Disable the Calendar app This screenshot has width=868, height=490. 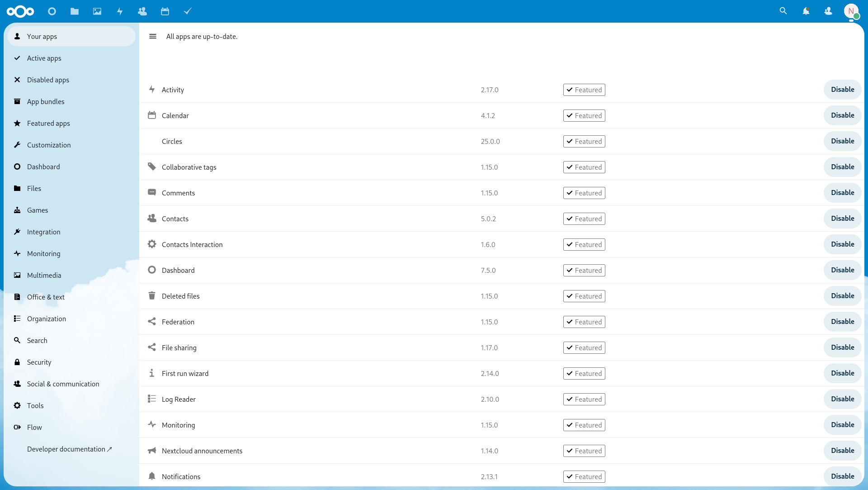click(x=842, y=115)
